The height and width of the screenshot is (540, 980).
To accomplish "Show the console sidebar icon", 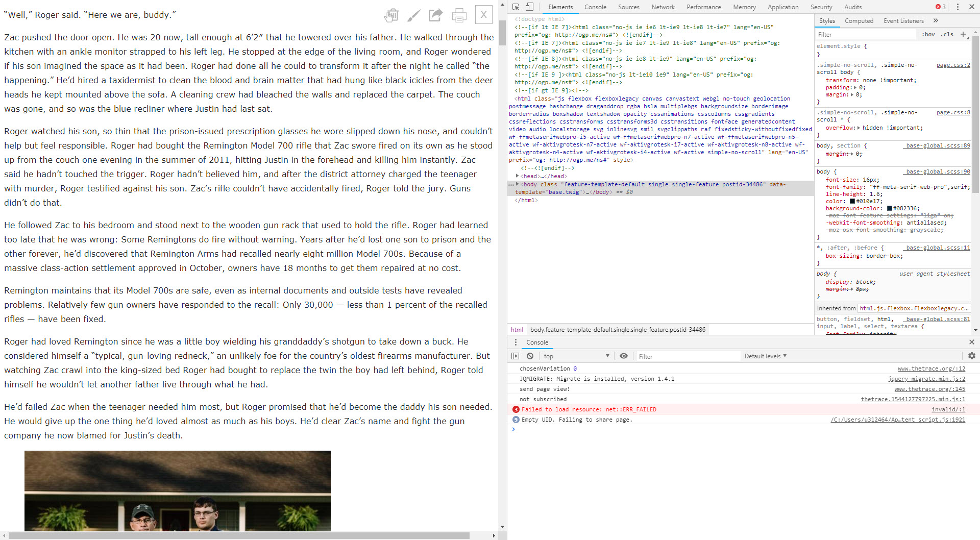I will pos(516,356).
